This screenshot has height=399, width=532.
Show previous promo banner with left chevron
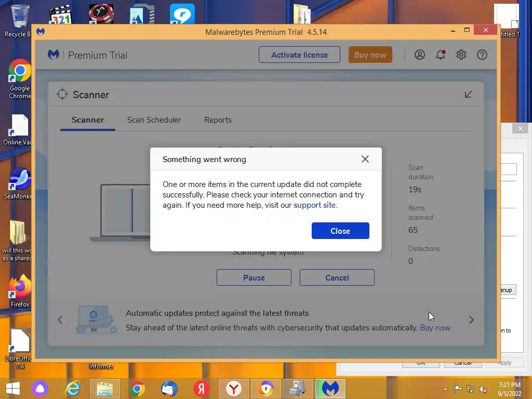click(x=60, y=320)
